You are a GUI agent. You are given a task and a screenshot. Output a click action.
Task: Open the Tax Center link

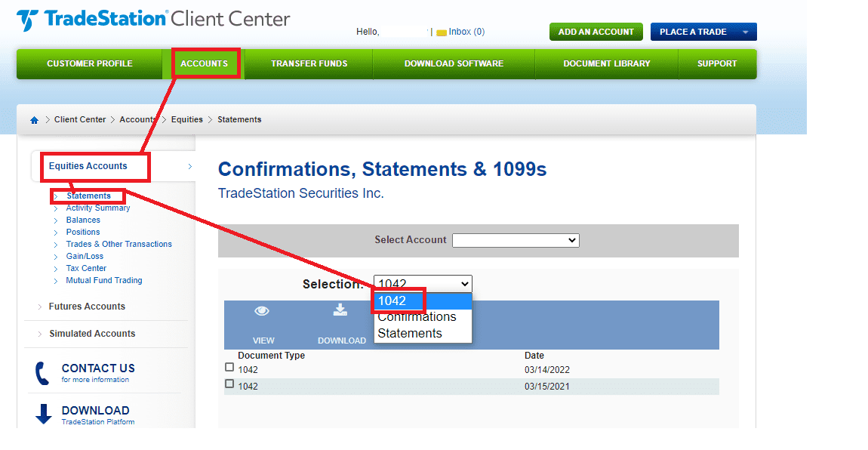(x=86, y=268)
